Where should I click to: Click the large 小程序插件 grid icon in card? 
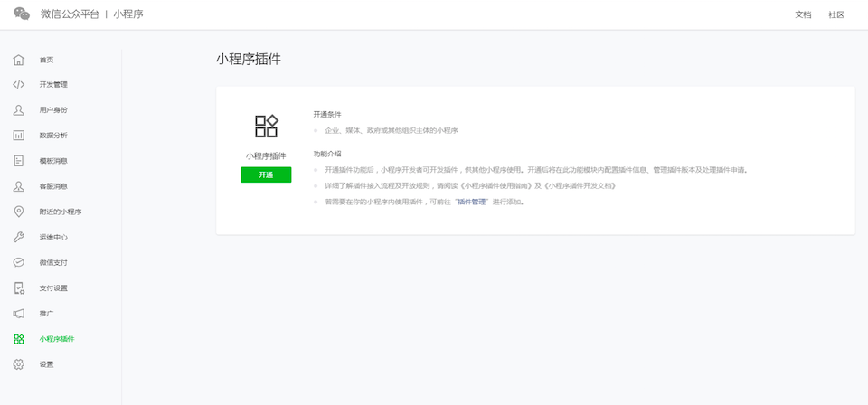(x=266, y=126)
